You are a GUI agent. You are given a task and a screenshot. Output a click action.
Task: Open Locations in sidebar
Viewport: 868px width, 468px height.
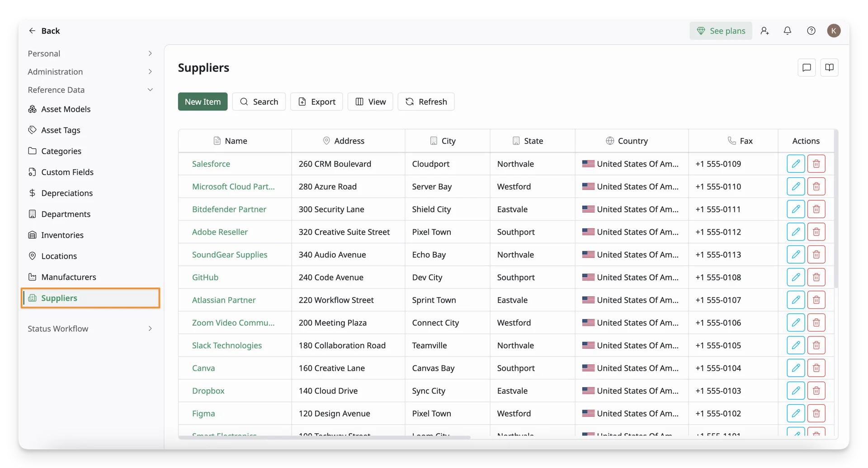[x=90, y=255]
